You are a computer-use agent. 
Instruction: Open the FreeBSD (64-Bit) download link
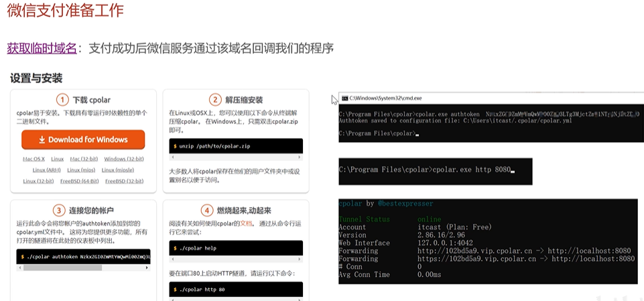coord(80,181)
